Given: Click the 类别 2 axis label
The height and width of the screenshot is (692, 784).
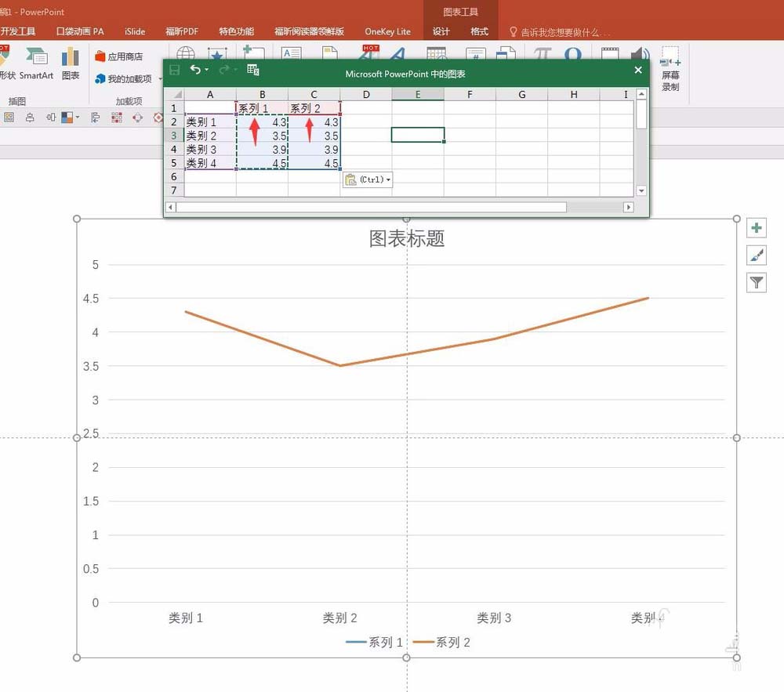Looking at the screenshot, I should tap(339, 618).
